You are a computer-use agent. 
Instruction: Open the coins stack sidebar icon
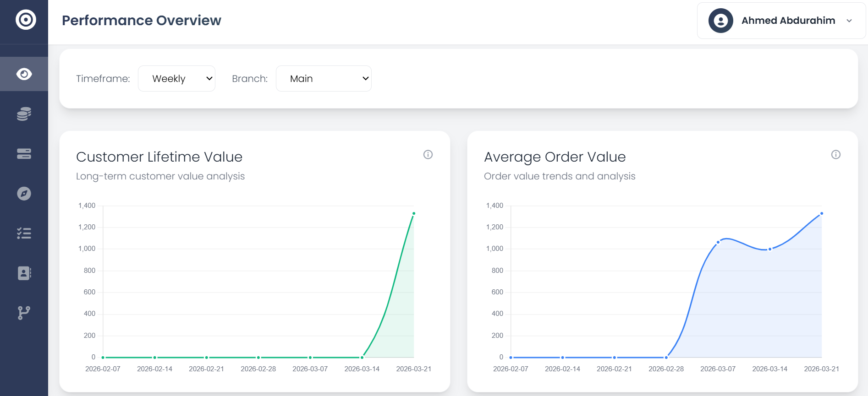pos(24,114)
